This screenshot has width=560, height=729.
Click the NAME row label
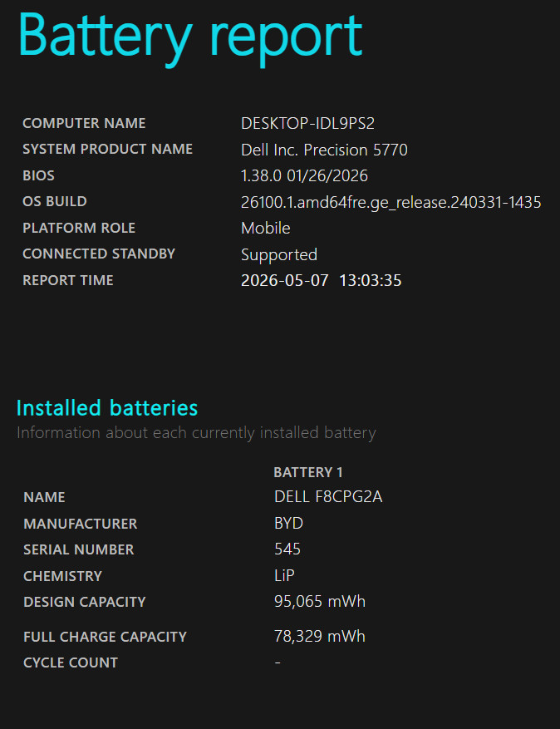(44, 497)
